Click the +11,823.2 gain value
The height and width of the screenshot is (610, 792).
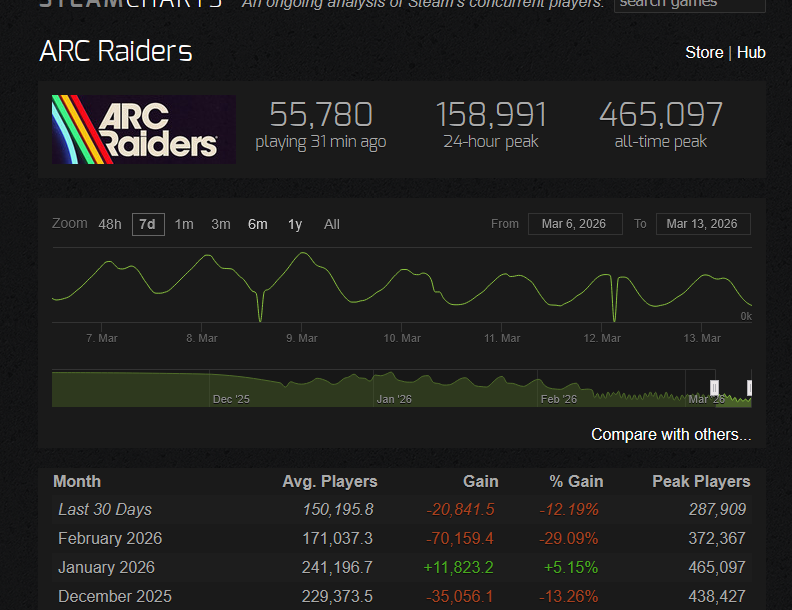(x=459, y=568)
